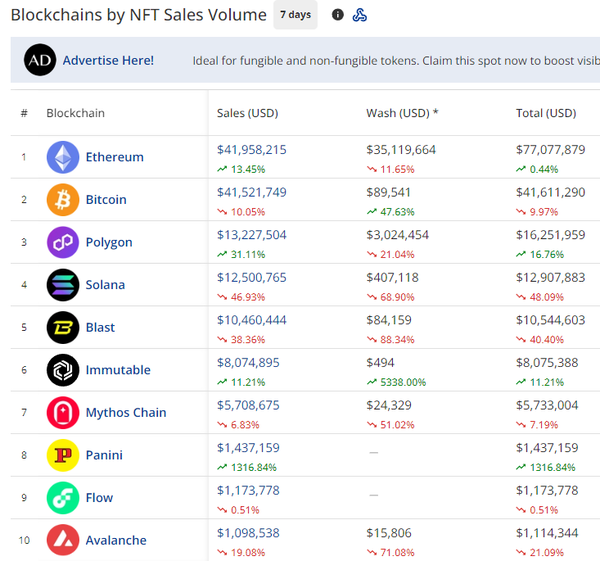The width and height of the screenshot is (600, 561).
Task: Sort table by Total (USD) column
Action: coord(545,113)
